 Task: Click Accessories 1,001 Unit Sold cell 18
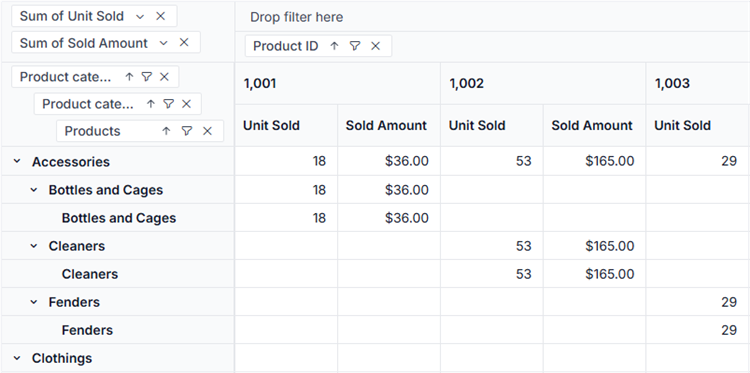coord(286,161)
